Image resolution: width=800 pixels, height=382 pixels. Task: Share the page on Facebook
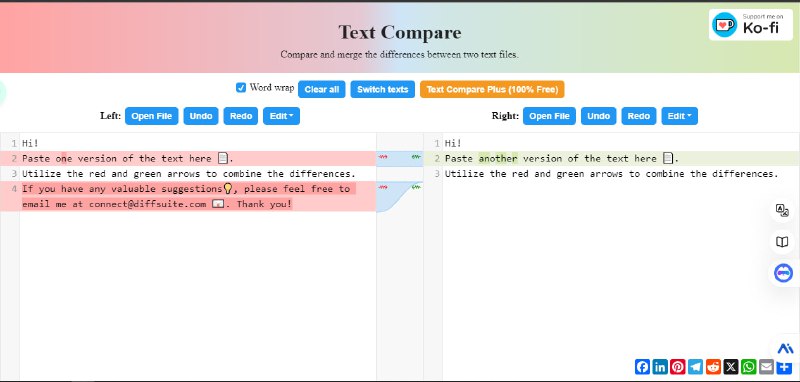coord(643,366)
